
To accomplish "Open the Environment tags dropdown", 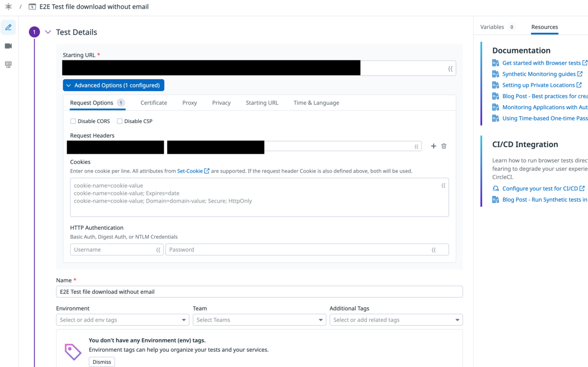I will pos(122,320).
